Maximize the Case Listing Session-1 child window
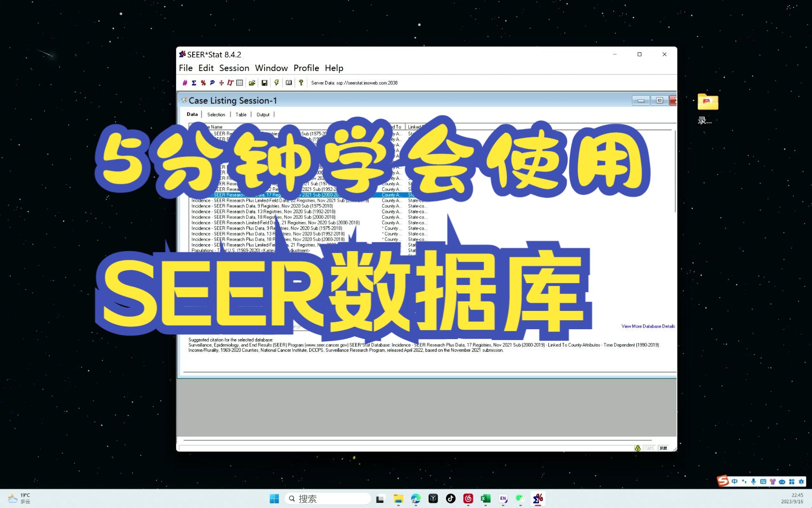This screenshot has width=812, height=508. [x=659, y=101]
